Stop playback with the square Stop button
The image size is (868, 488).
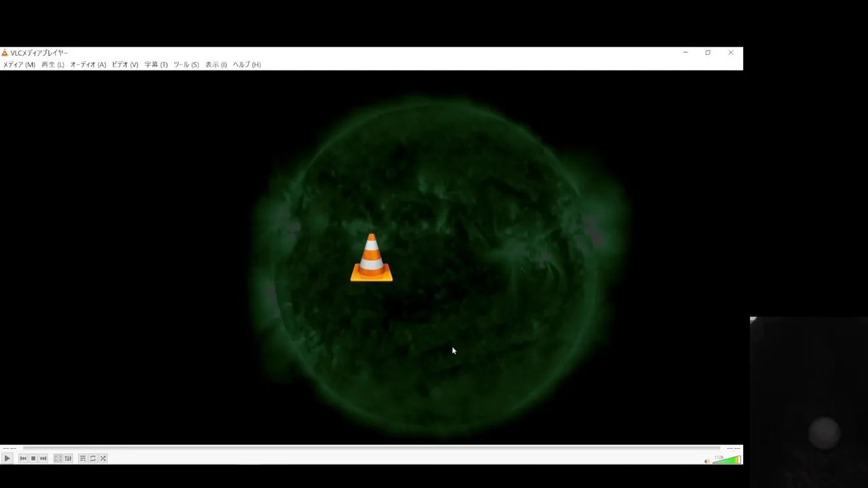[x=33, y=459]
